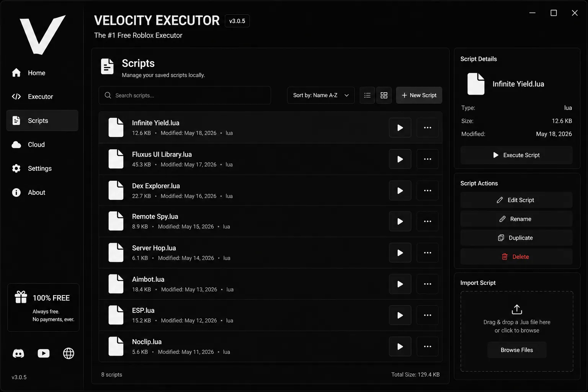588x392 pixels.
Task: Maximize the Velocity Executor window
Action: [x=554, y=13]
